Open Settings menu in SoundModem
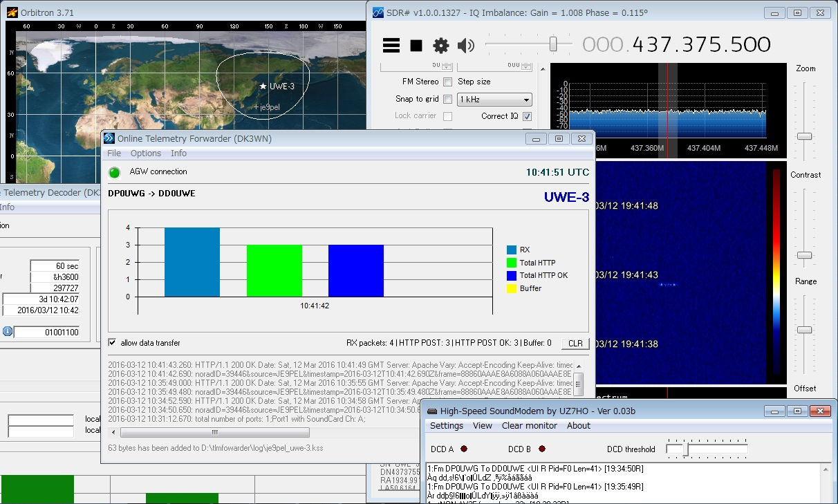838x504 pixels. (447, 426)
